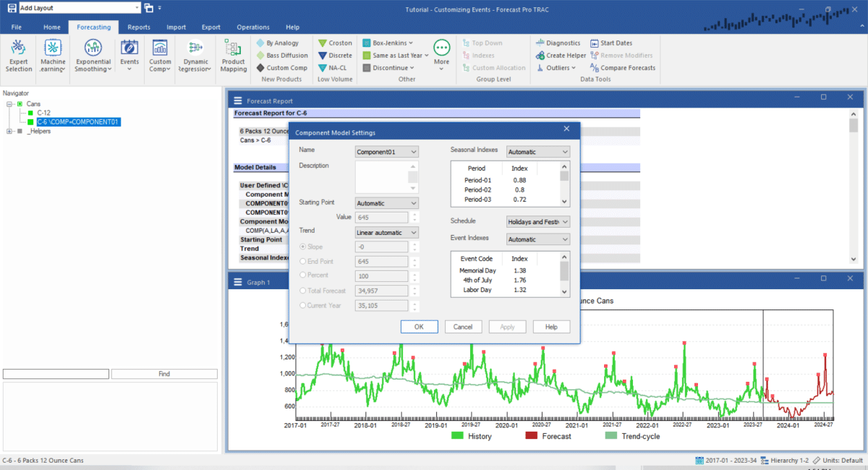This screenshot has height=470, width=868.
Task: Open Graph 1 hamburger menu
Action: tap(238, 282)
